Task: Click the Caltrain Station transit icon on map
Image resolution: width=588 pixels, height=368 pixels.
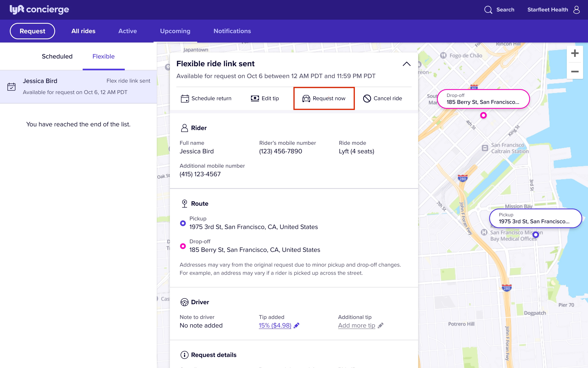Action: click(485, 148)
